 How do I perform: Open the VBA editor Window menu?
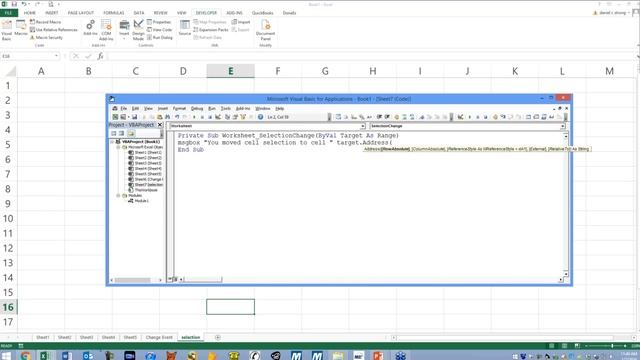tap(262, 109)
